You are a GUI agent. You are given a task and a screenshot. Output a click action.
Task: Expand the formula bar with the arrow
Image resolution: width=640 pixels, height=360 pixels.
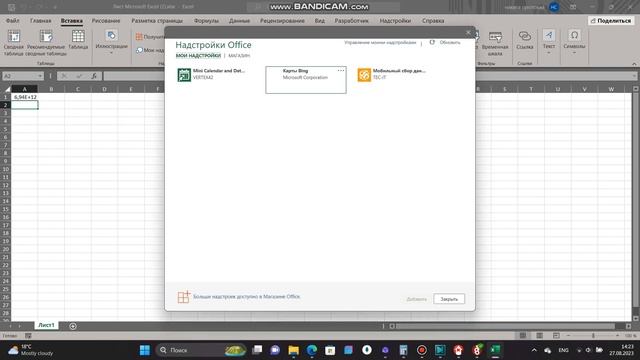pyautogui.click(x=634, y=76)
